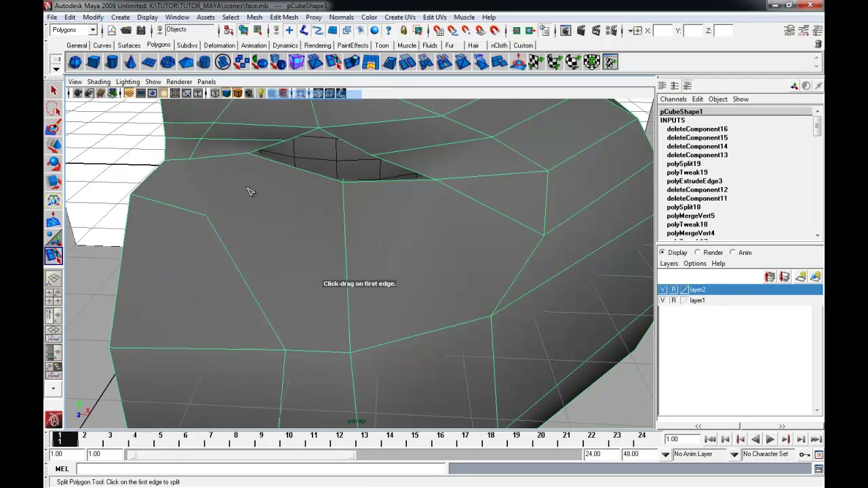Open the Shading panel menu
This screenshot has height=488, width=868.
pyautogui.click(x=98, y=81)
